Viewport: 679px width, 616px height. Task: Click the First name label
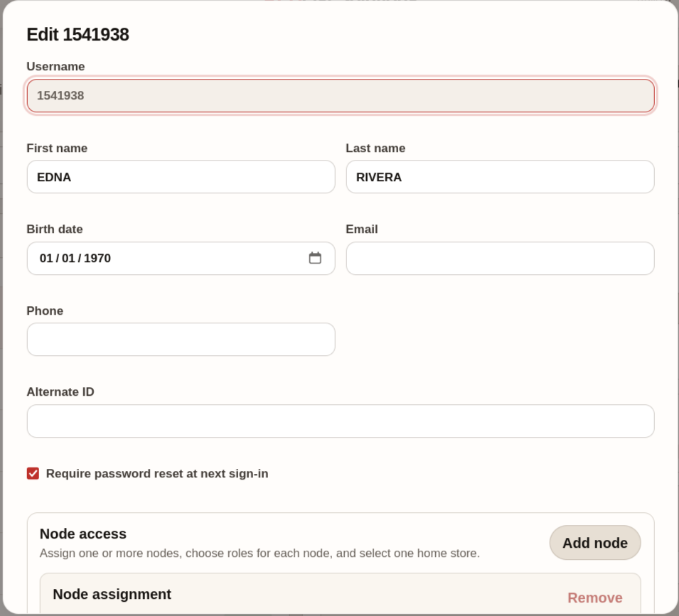click(x=57, y=148)
